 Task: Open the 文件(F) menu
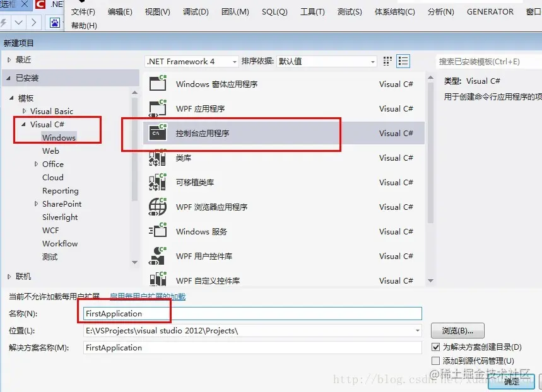[x=83, y=12]
